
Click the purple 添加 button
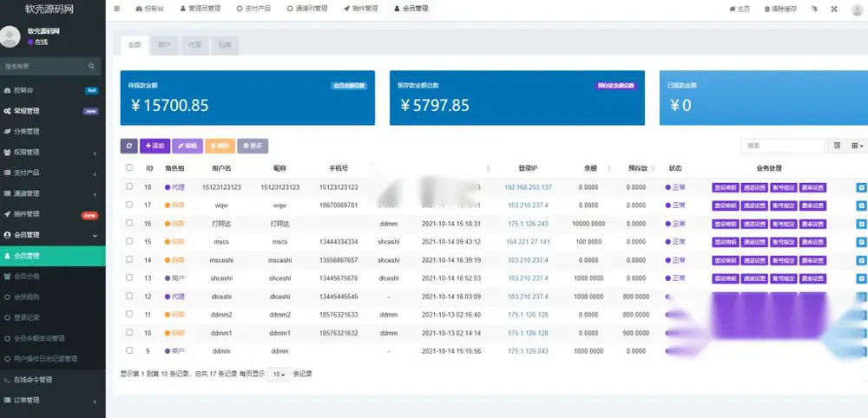pos(155,146)
